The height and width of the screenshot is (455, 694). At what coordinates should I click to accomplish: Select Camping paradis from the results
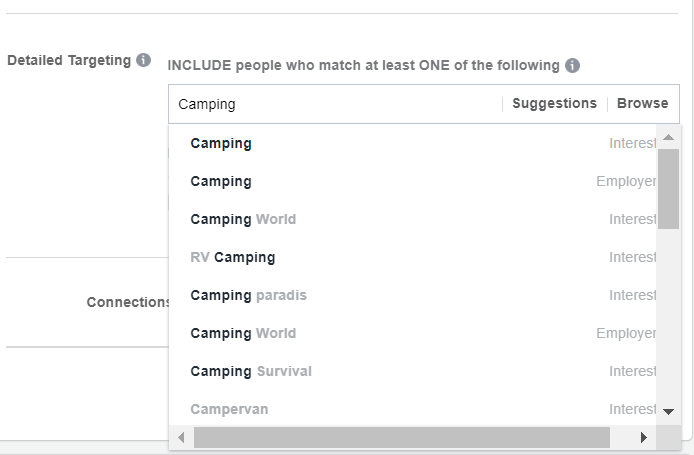tap(248, 295)
